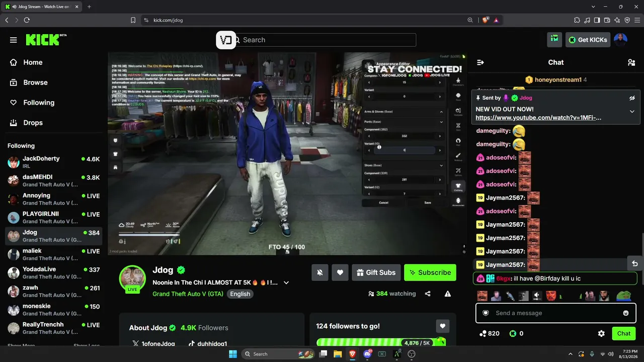Go to Home in sidebar

click(33, 62)
